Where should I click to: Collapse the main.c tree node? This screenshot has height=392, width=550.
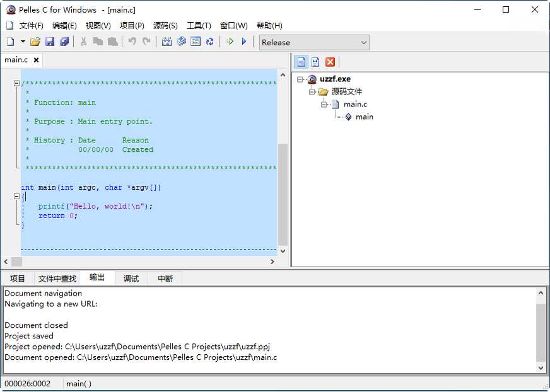(324, 105)
